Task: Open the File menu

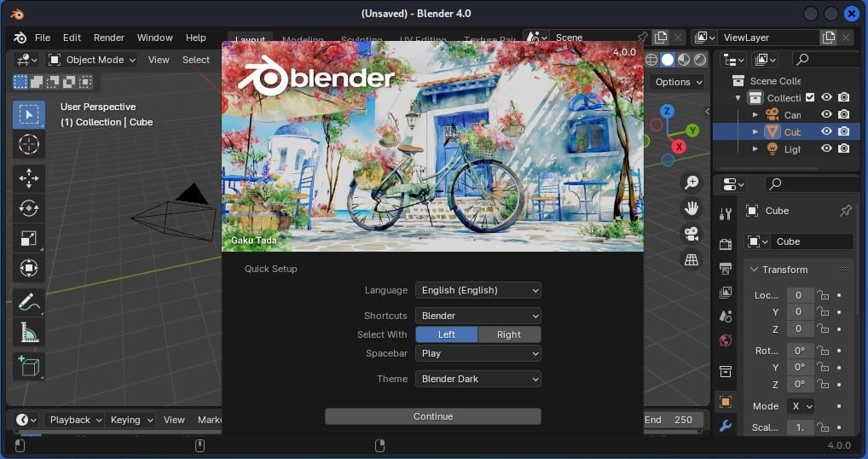Action: tap(43, 38)
